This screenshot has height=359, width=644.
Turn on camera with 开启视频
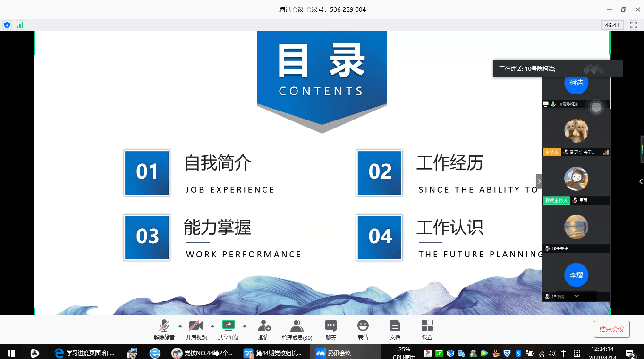(x=196, y=330)
